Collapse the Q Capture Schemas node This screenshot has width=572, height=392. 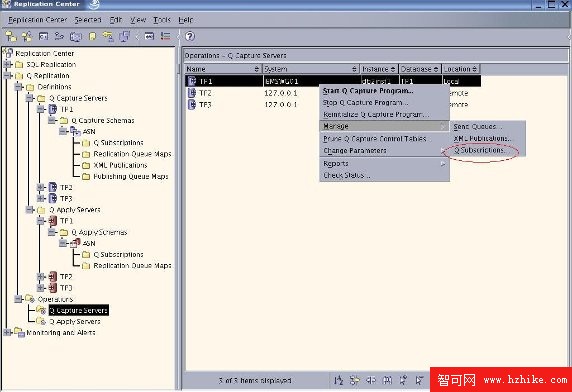point(52,120)
